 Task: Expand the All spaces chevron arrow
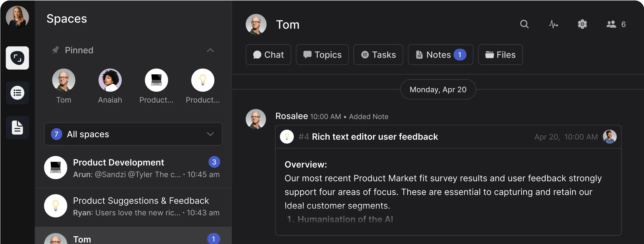pyautogui.click(x=210, y=134)
